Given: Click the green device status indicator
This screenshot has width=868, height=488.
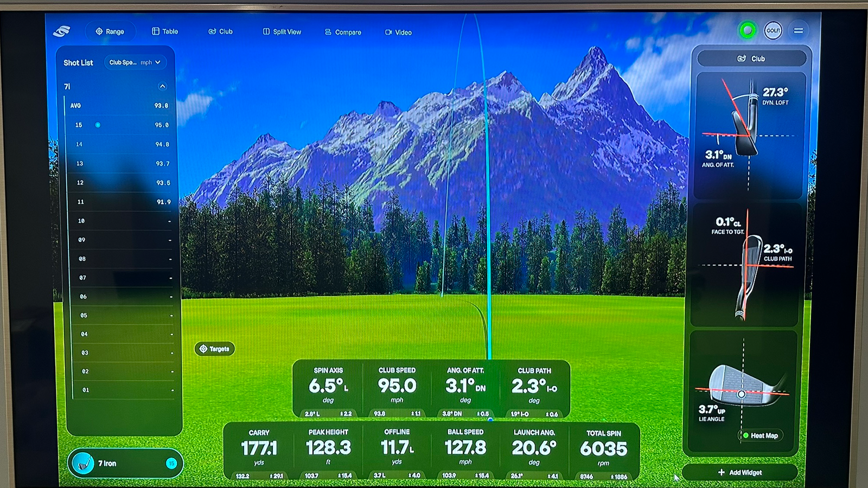Looking at the screenshot, I should [748, 30].
